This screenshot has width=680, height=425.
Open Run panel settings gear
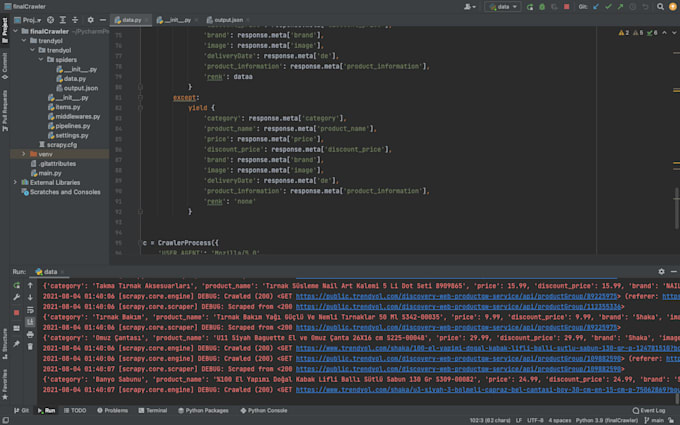pos(661,271)
